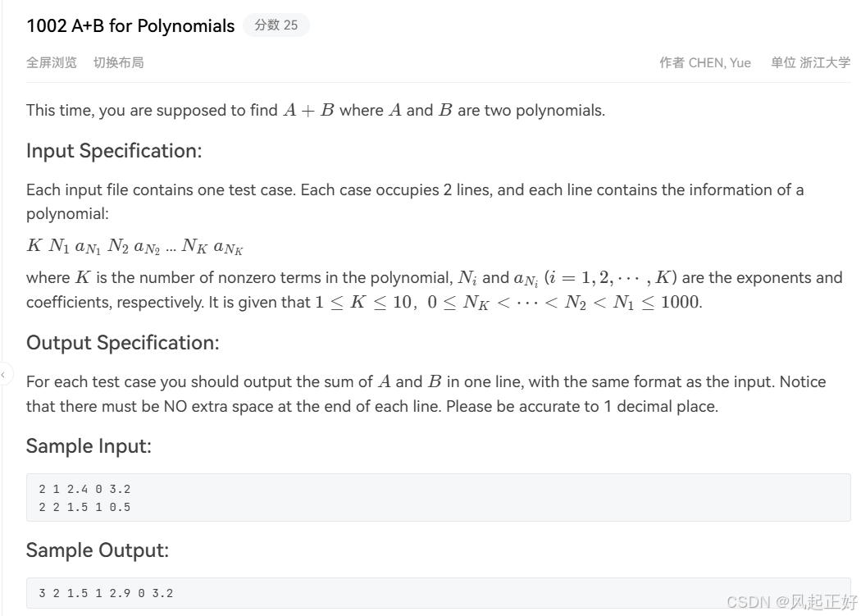Select the second sample input line
The width and height of the screenshot is (861, 616).
click(84, 507)
